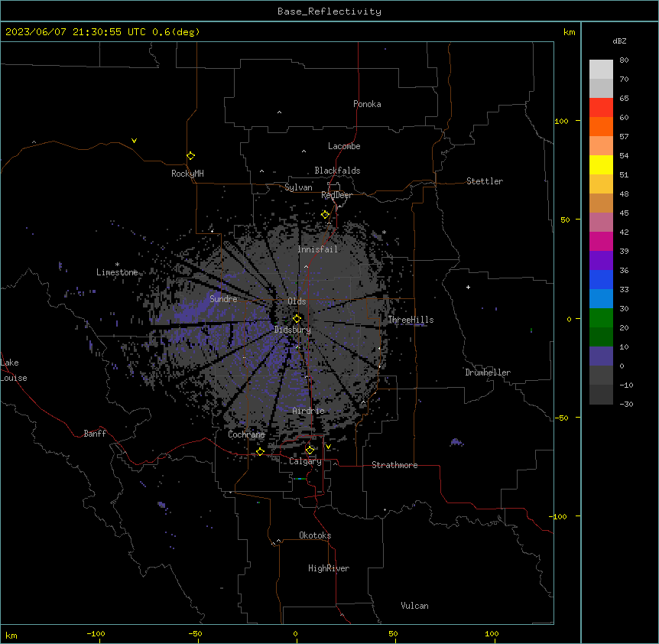The height and width of the screenshot is (644, 659).
Task: Click the Lake Louise label
Action: 13,370
